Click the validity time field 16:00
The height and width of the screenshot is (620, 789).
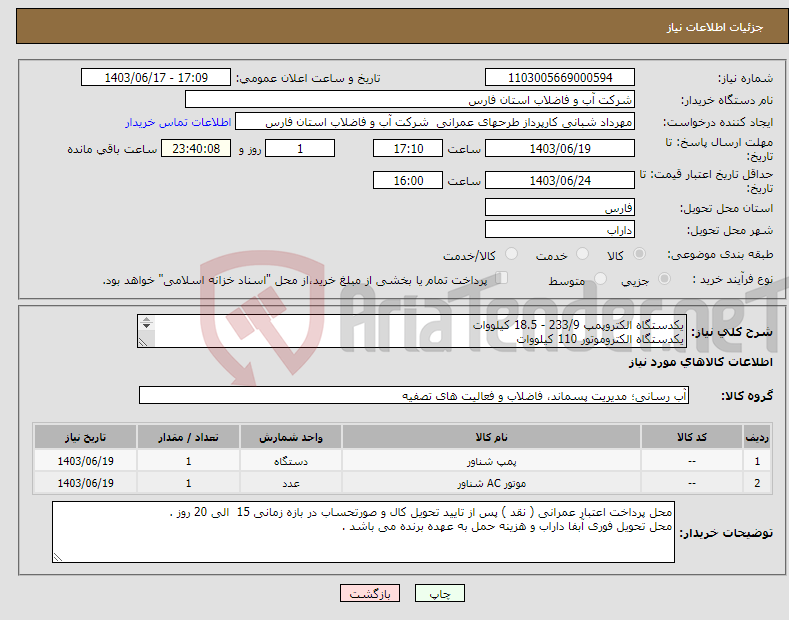tap(408, 180)
